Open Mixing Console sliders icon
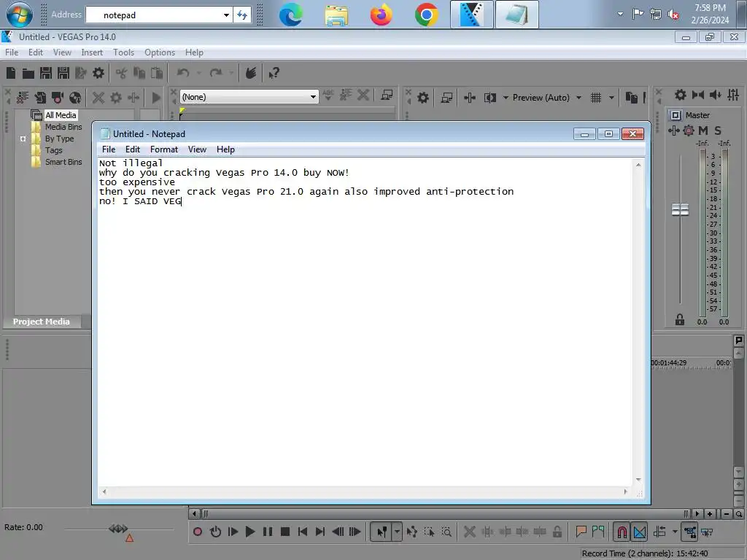Image resolution: width=747 pixels, height=560 pixels. click(x=732, y=95)
